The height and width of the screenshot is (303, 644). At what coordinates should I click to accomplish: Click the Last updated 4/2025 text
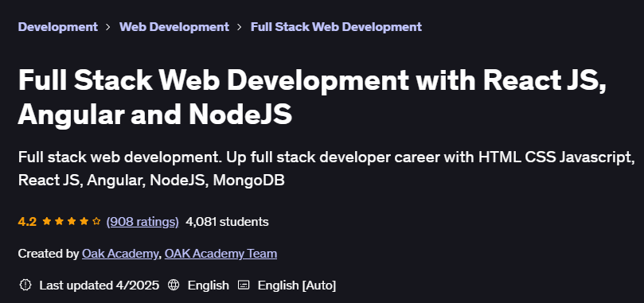coord(99,285)
